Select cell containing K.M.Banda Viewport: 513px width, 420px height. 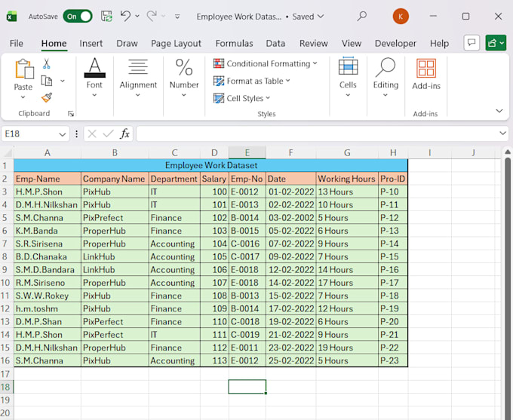[48, 231]
